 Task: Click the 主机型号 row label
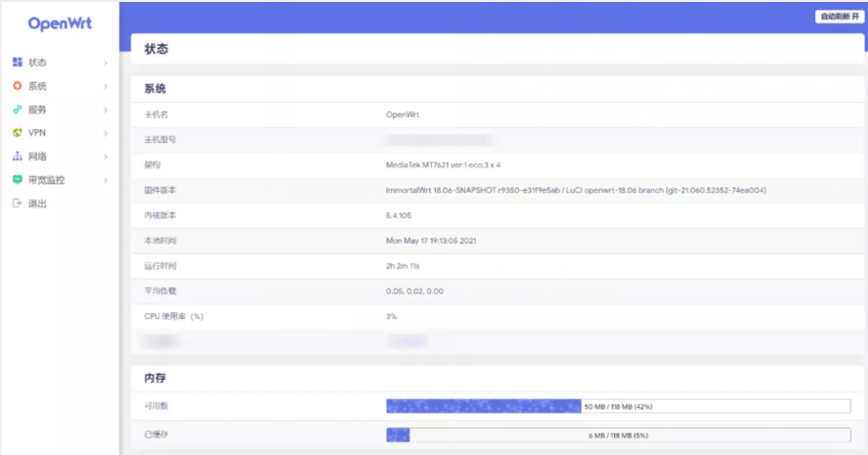pos(160,140)
